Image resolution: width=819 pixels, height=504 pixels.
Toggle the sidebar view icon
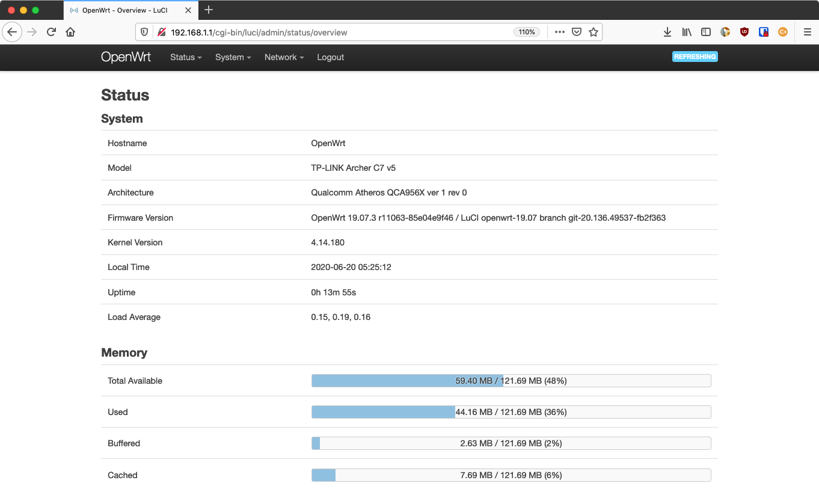pyautogui.click(x=706, y=32)
